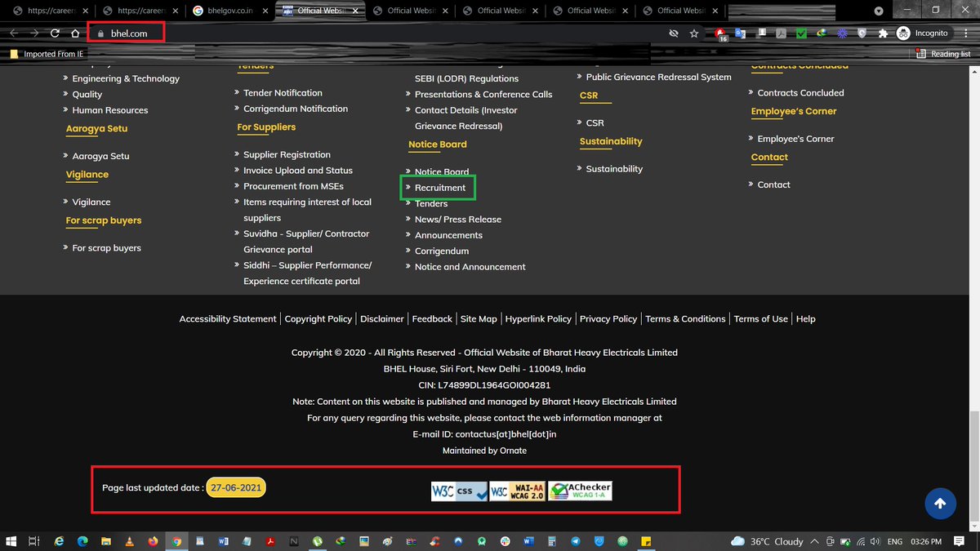The image size is (980, 551).
Task: Open the Terms & Conditions footer link
Action: pyautogui.click(x=685, y=319)
